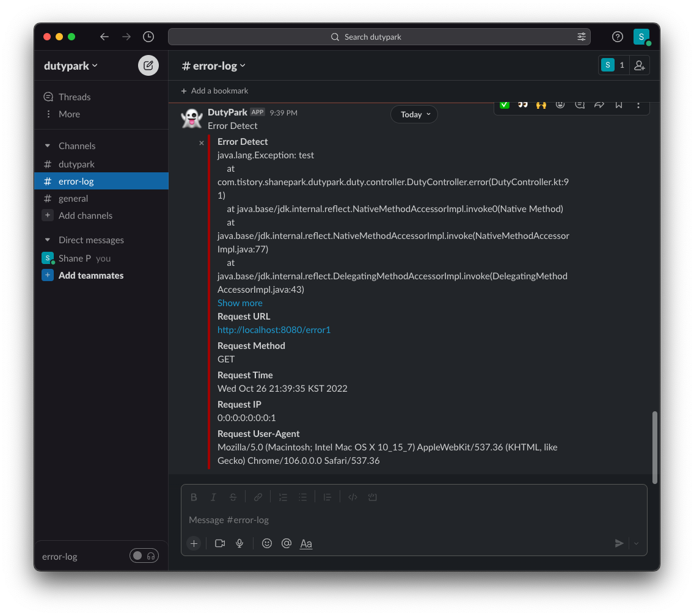This screenshot has width=694, height=616.
Task: Open Today date jump dropdown
Action: tap(414, 115)
